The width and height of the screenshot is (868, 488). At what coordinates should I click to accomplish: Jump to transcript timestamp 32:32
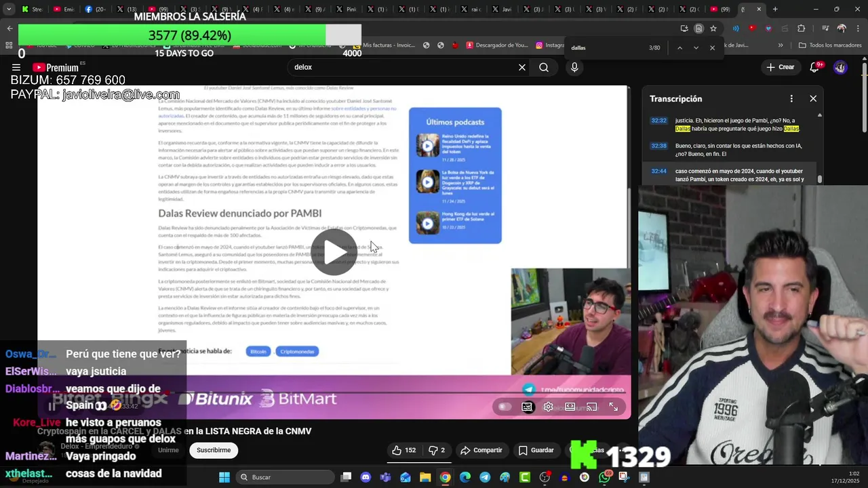[658, 121]
